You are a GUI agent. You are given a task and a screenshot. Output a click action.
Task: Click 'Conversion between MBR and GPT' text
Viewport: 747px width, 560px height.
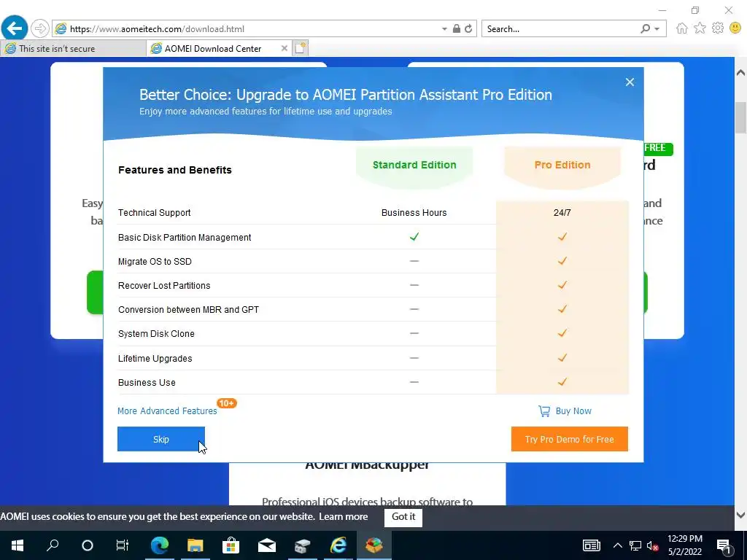click(x=189, y=309)
